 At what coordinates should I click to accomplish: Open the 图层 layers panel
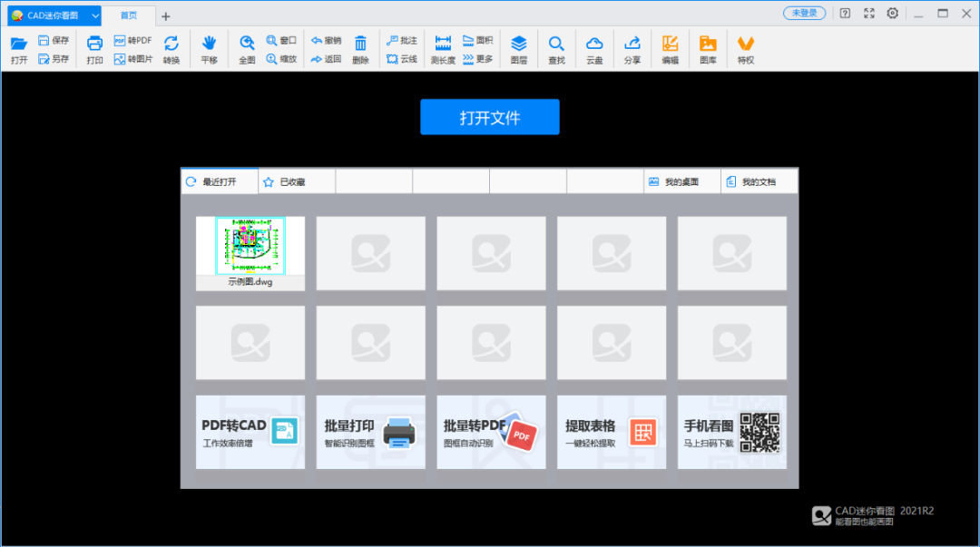[x=519, y=49]
